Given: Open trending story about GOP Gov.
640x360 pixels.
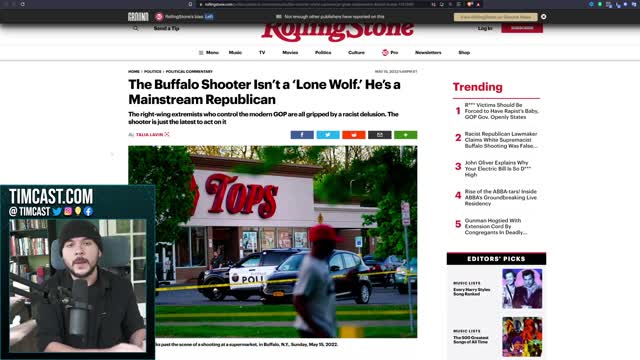Looking at the screenshot, I should (x=501, y=111).
